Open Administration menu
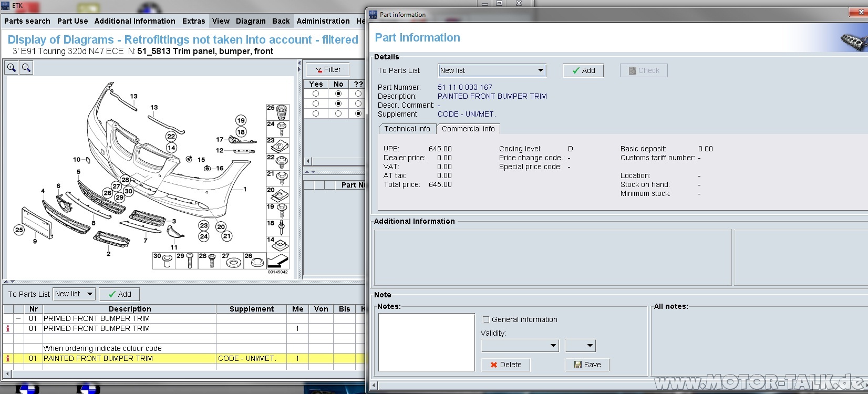The width and height of the screenshot is (868, 394). [x=323, y=21]
